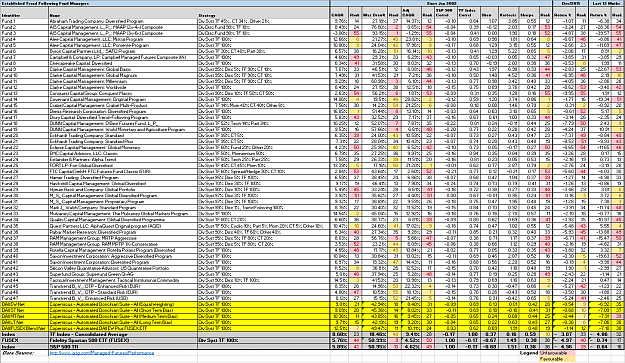Select the yellow DABST Net identifier cell

(x=24, y=310)
